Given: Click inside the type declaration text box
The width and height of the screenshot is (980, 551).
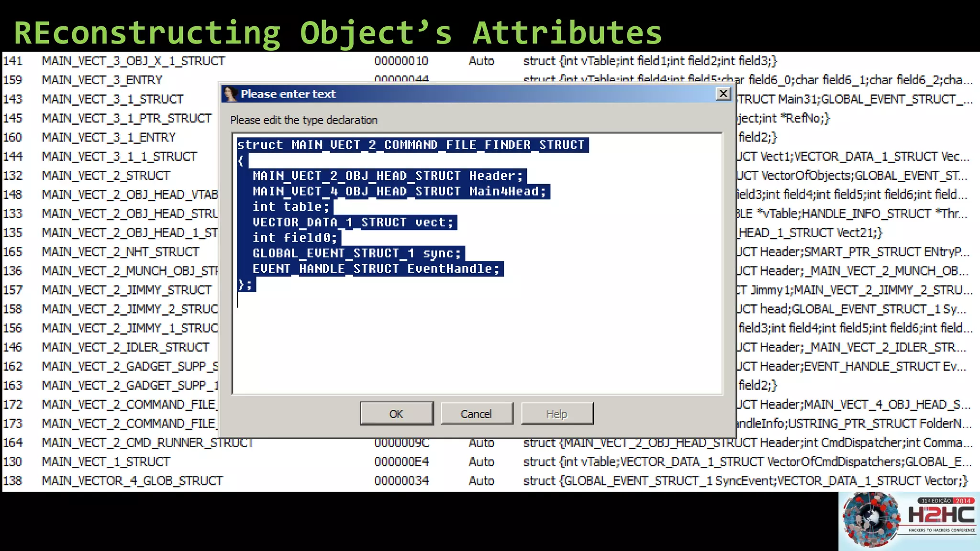Looking at the screenshot, I should [477, 264].
